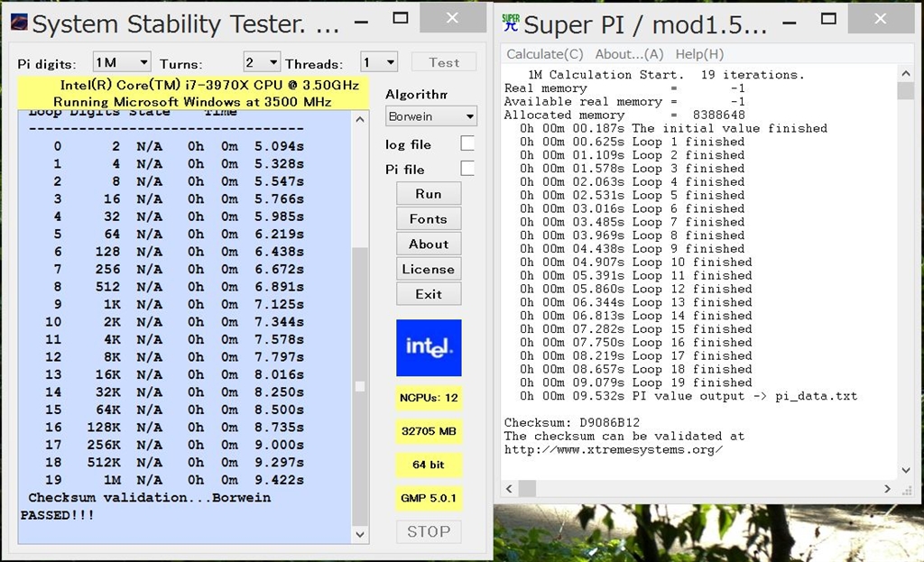Click the initial value finished line
Image resolution: width=924 pixels, height=562 pixels.
(673, 128)
